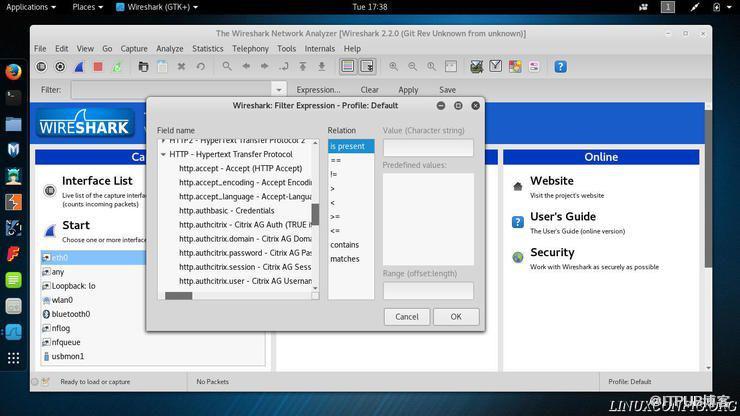Image resolution: width=740 pixels, height=416 pixels.
Task: Toggle the colorize packet list icon
Action: [348, 67]
